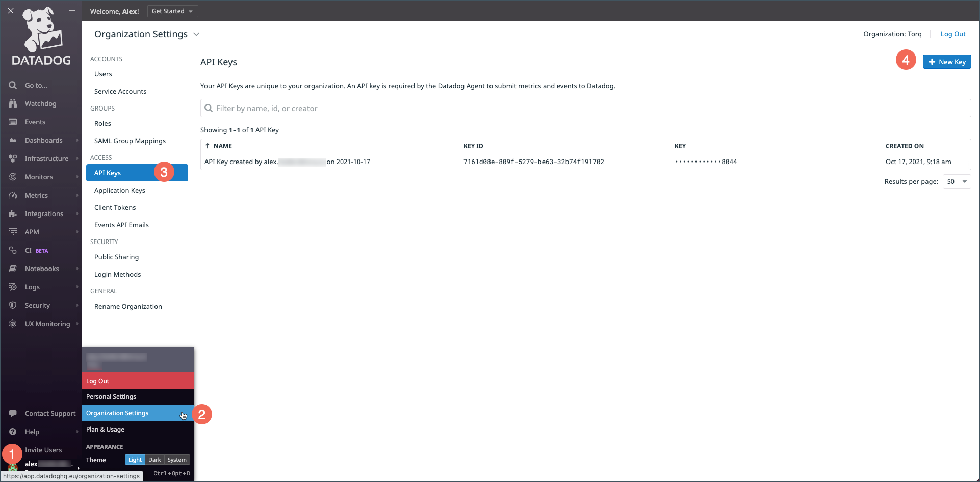Viewport: 980px width, 482px height.
Task: Open SAML Group Mappings
Action: (130, 141)
